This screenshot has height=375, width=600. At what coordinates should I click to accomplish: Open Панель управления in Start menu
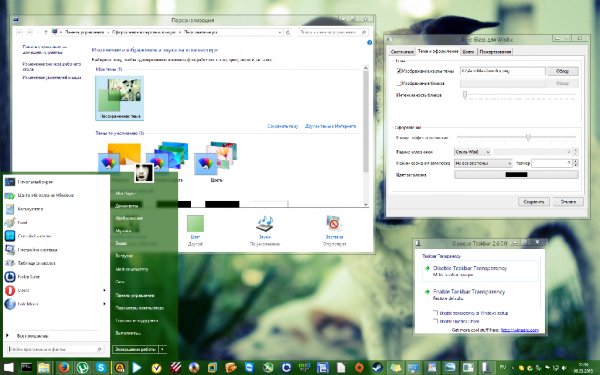click(x=135, y=295)
